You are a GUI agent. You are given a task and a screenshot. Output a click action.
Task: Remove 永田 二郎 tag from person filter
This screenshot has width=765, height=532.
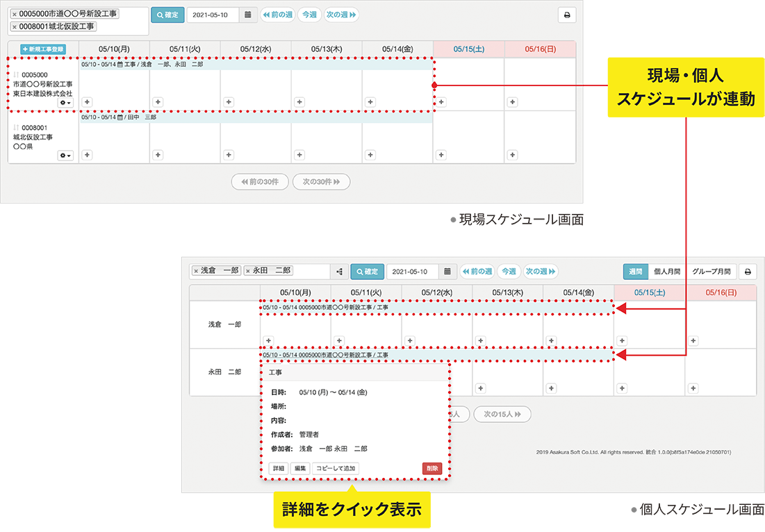pos(248,271)
